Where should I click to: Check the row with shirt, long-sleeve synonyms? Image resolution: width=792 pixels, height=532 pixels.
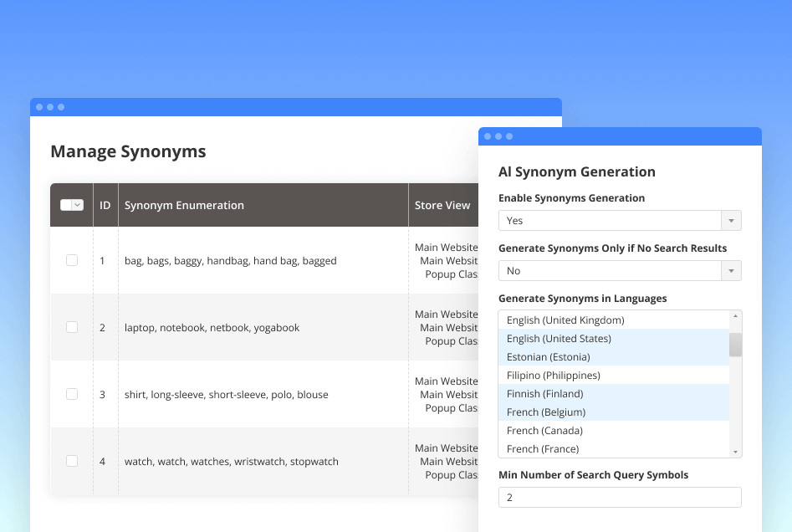coord(72,394)
